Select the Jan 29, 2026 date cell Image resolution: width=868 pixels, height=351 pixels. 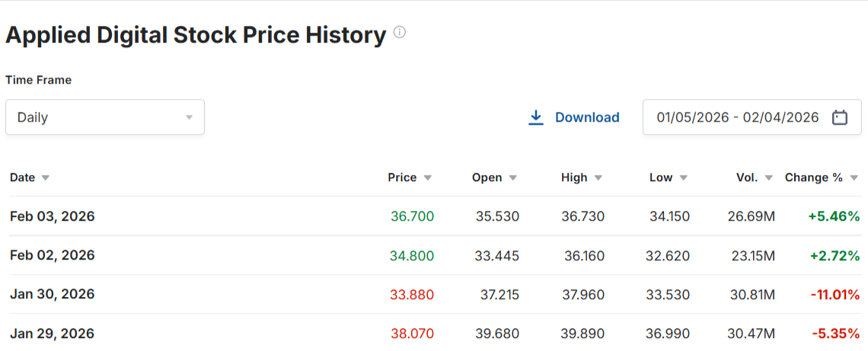pos(52,333)
